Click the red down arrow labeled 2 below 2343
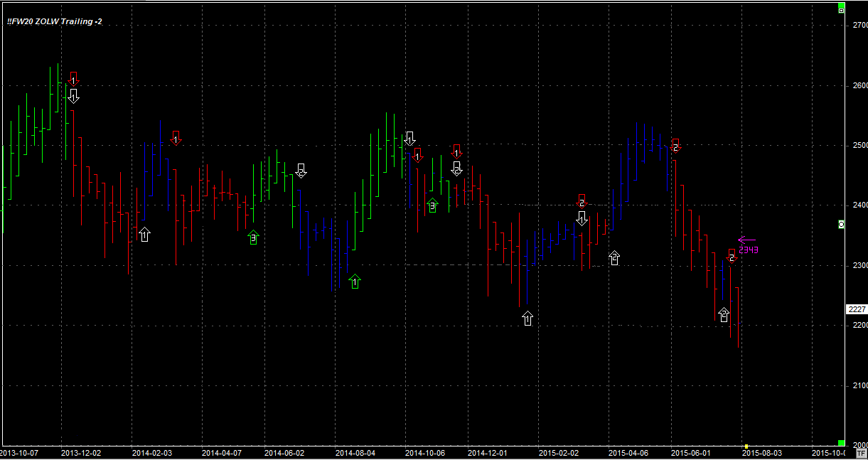The height and width of the screenshot is (460, 868). pos(732,255)
